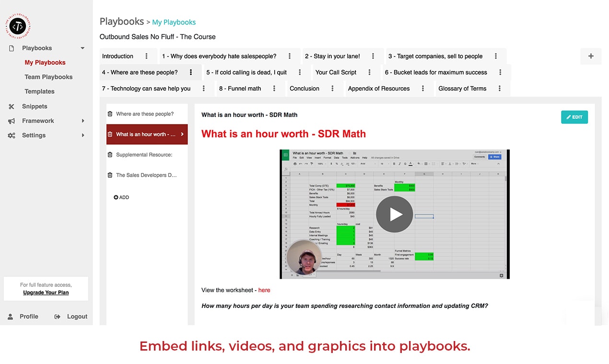Open kebab menu on Appendix of Resources tab
The width and height of the screenshot is (609, 364).
423,89
